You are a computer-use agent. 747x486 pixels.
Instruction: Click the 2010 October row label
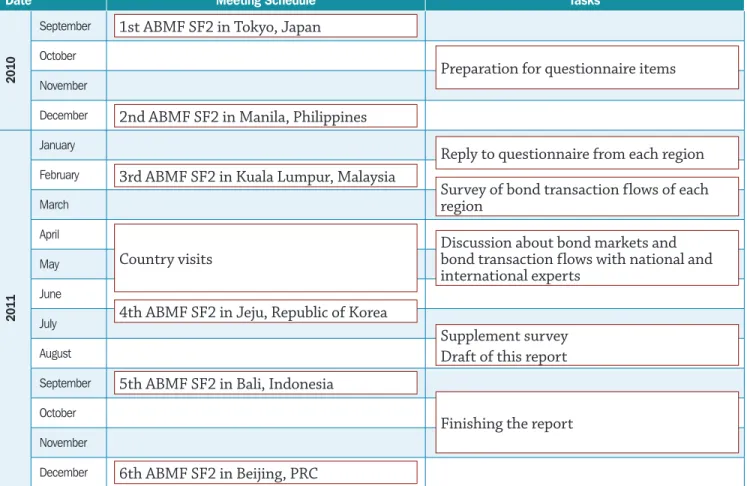(58, 56)
